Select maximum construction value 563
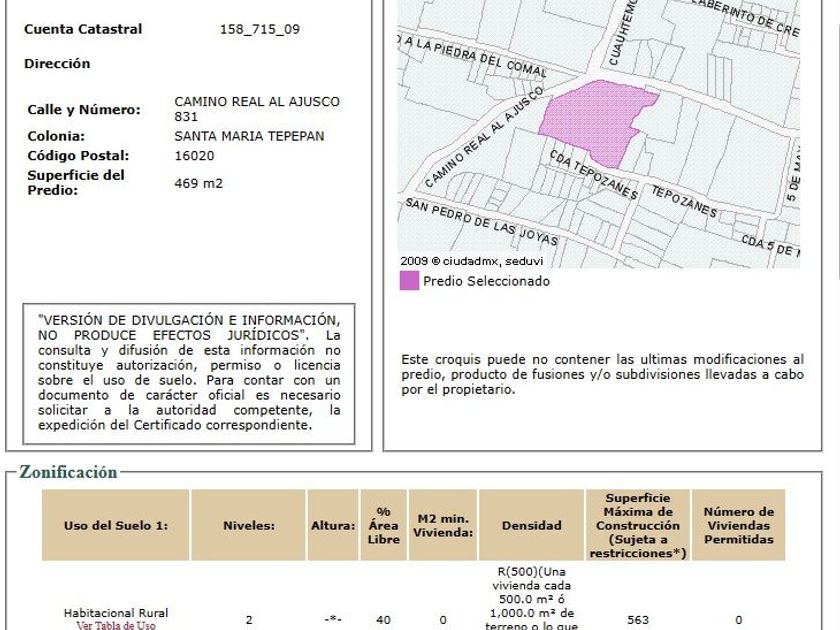 tap(638, 620)
